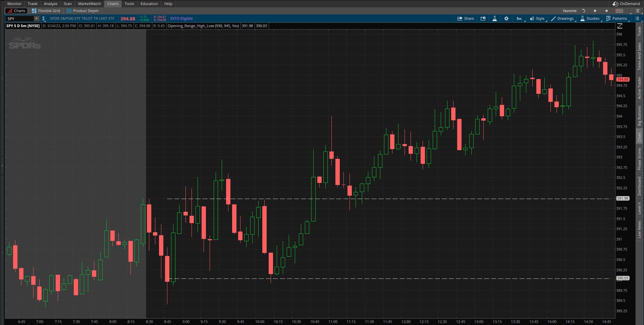Click the symbol link clip icon beside SPY

[x=44, y=18]
